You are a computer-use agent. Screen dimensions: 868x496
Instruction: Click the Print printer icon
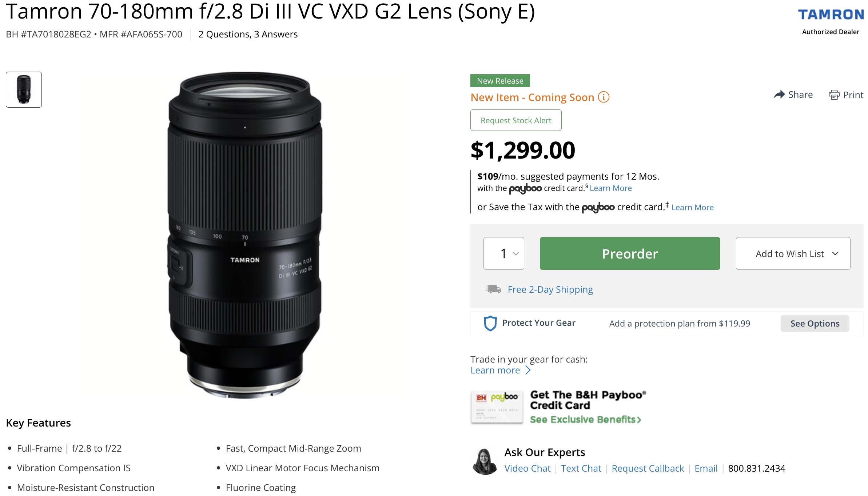[834, 95]
